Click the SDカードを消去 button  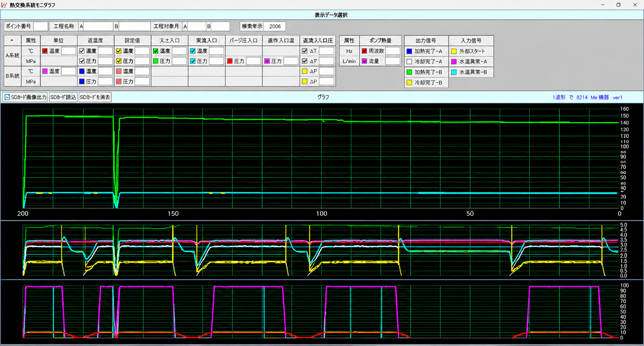click(x=95, y=97)
